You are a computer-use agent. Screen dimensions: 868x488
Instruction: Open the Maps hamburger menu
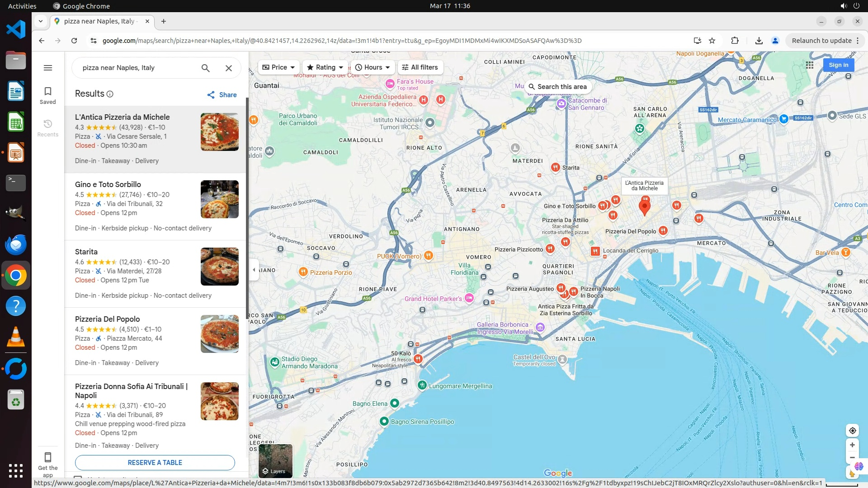[x=48, y=68]
